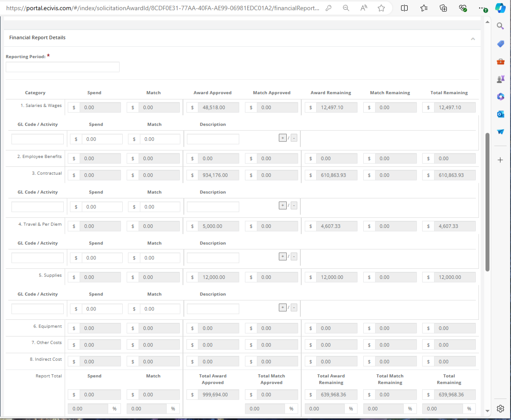The width and height of the screenshot is (511, 420).
Task: Enable split screen view
Action: click(404, 8)
